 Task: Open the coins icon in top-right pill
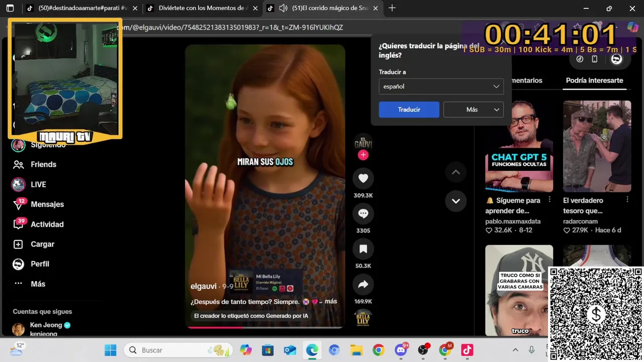pos(580,59)
